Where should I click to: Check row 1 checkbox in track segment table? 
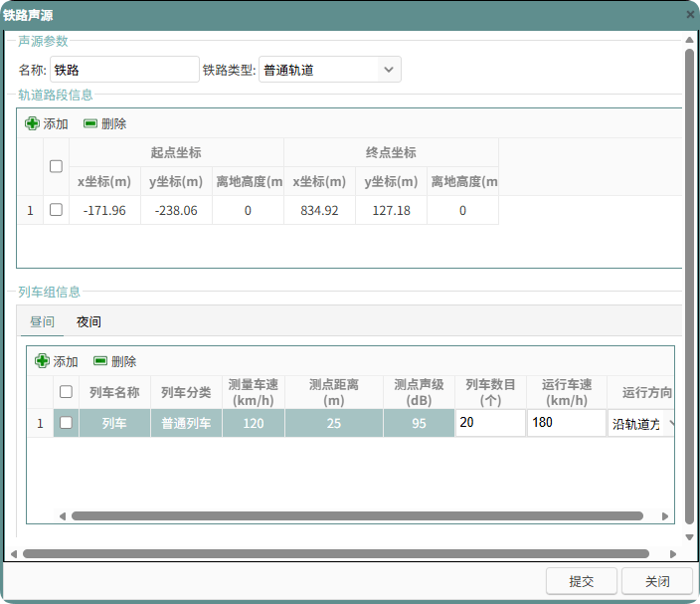point(56,210)
